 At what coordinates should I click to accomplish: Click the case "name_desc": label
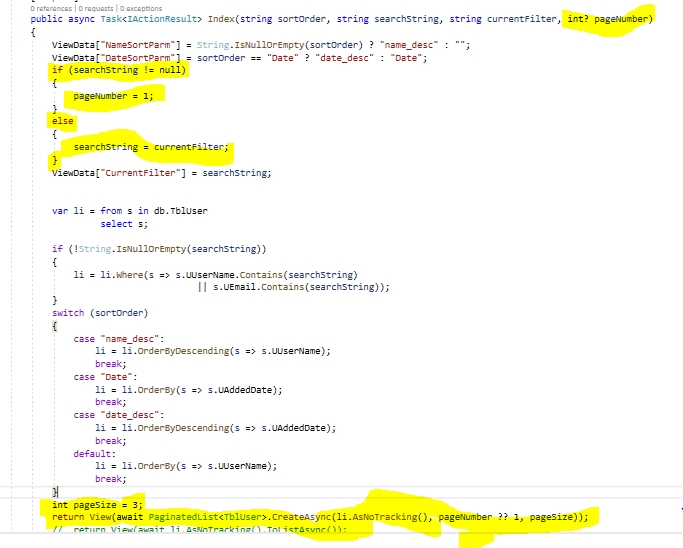pos(119,339)
